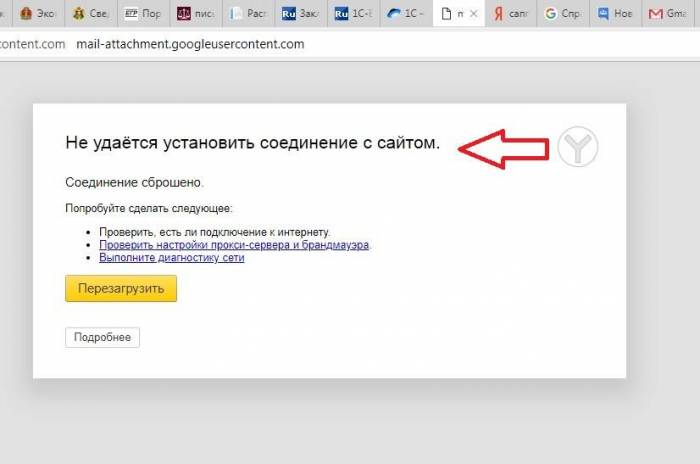Click the 'Не удаётся установить соединение' heading

tap(252, 143)
